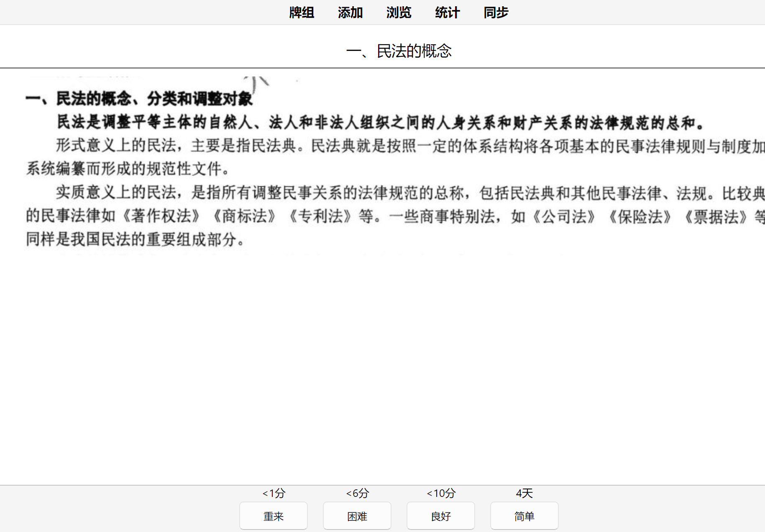
Task: Rate card with 简单 (Easy) button
Action: point(524,516)
